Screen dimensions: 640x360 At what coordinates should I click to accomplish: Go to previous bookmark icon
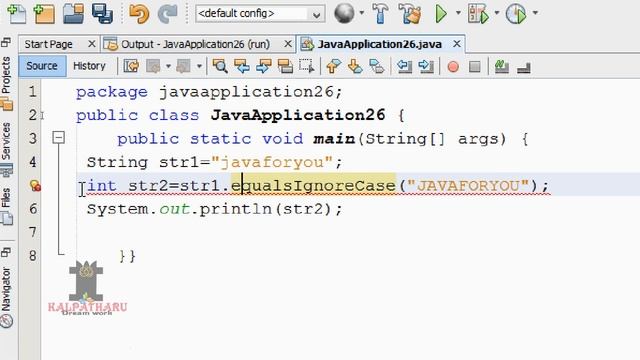pos(333,66)
